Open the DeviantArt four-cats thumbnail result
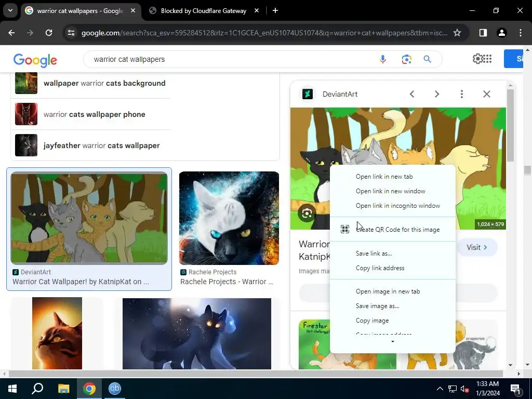The image size is (532, 399). pyautogui.click(x=89, y=218)
